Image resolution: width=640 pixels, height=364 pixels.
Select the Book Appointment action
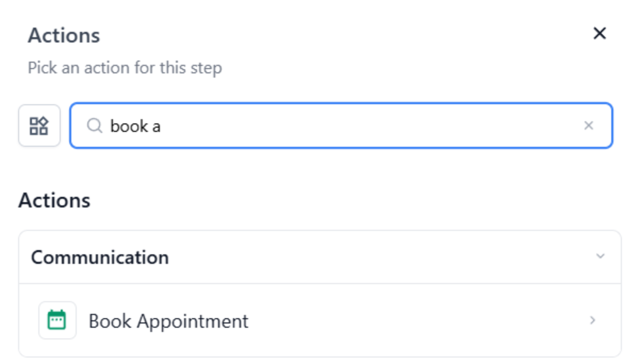pos(168,321)
